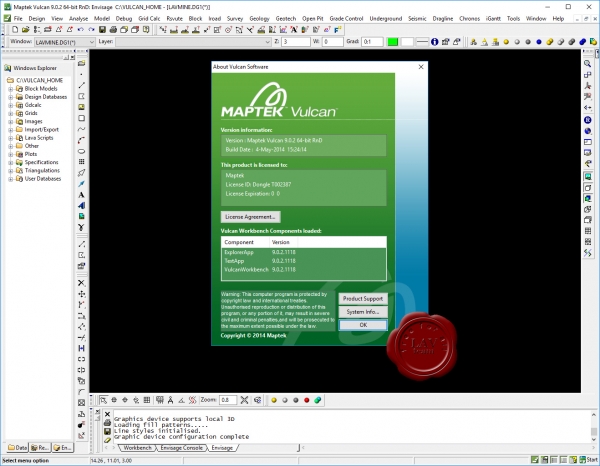The image size is (600, 466).
Task: Click the yellow sphere icon in top-right toolbar
Action: (506, 42)
